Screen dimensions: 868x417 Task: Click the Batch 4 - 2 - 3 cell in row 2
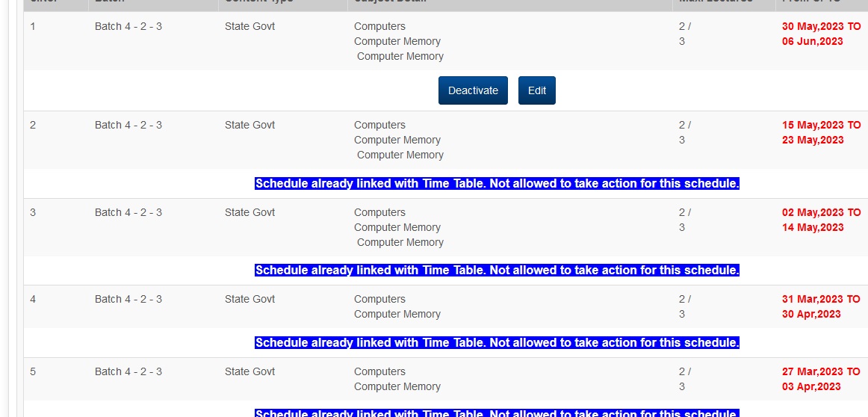click(128, 126)
